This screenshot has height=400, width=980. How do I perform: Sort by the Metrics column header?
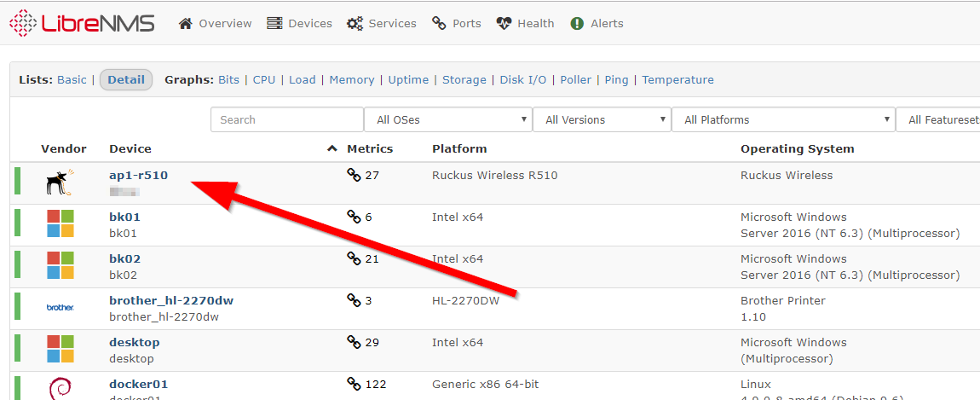coord(370,149)
